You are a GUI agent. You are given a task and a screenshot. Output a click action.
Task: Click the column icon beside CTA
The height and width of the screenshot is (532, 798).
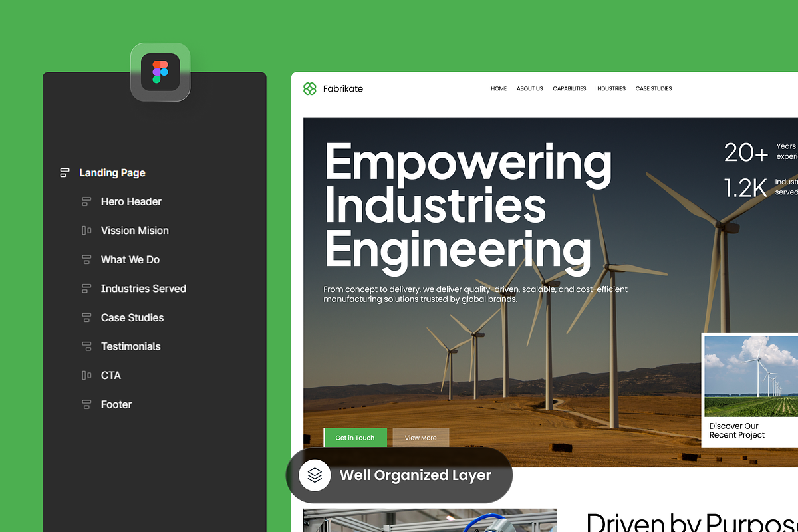[x=86, y=376]
